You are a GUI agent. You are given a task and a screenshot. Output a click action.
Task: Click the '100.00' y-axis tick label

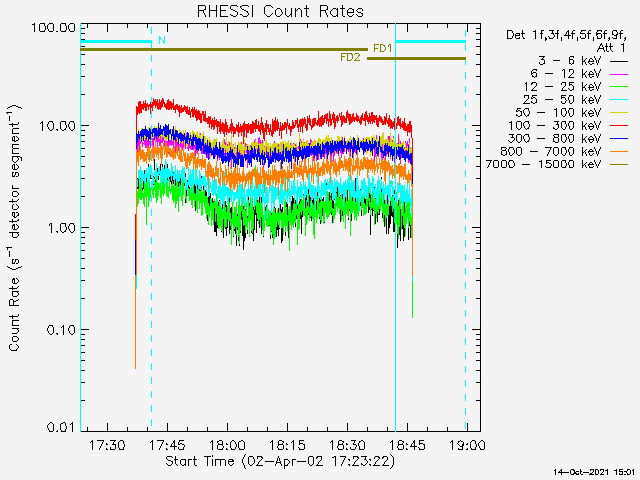point(53,28)
